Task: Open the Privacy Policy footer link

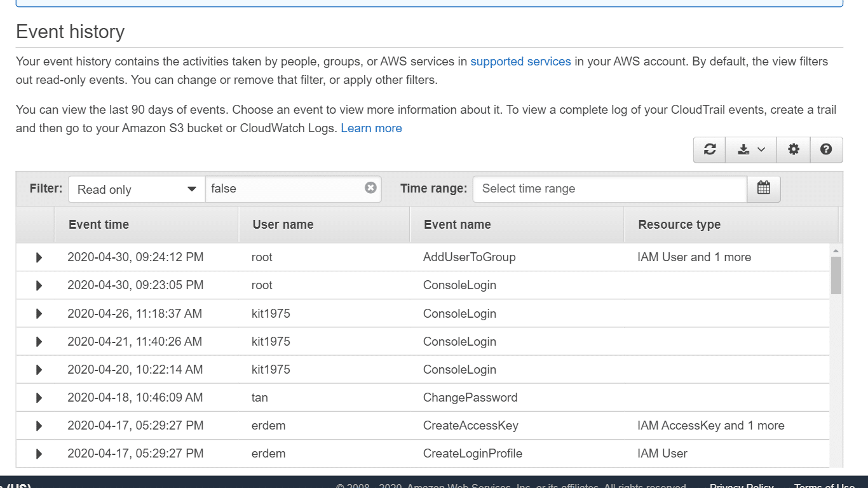Action: 742,486
